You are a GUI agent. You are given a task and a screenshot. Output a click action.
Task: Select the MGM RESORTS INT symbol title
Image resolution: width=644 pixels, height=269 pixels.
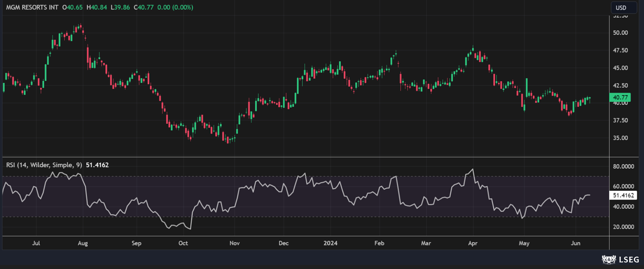(x=31, y=8)
